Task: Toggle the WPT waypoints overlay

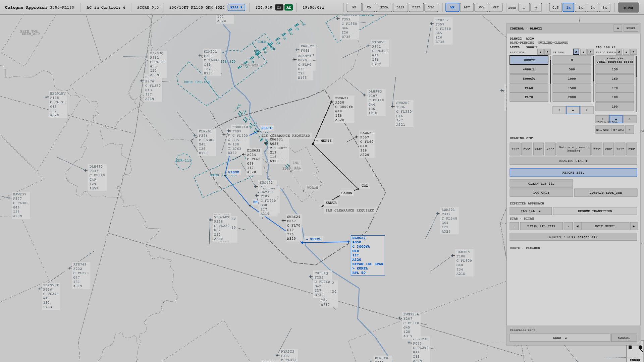Action: 496,7
